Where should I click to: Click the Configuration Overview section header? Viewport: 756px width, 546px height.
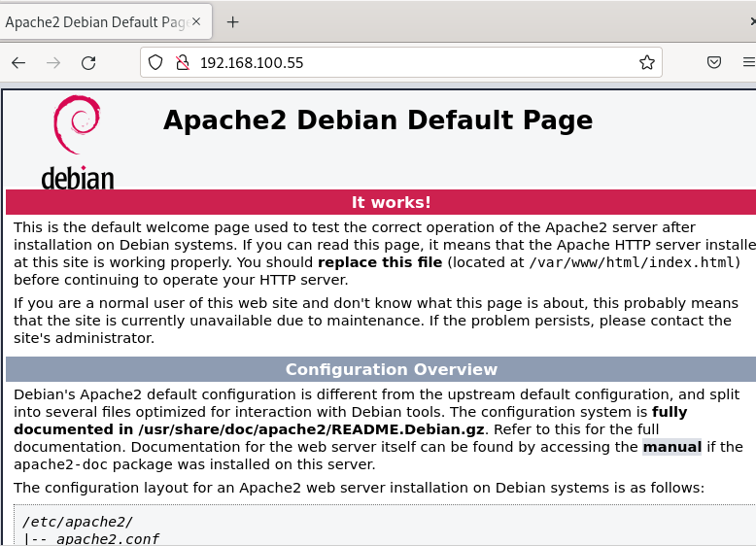pos(391,369)
